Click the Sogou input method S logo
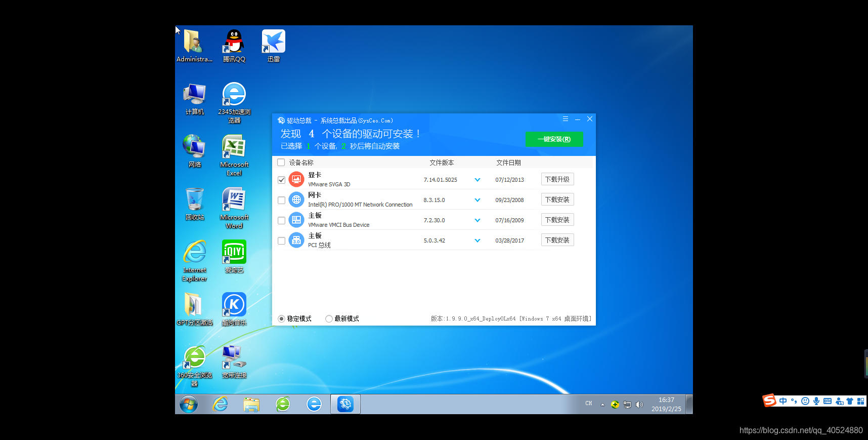Viewport: 868px width, 440px height. click(x=769, y=401)
